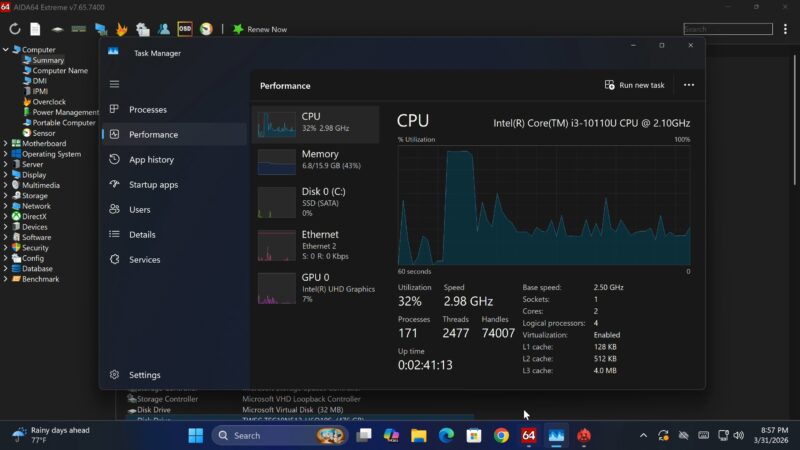This screenshot has width=800, height=450.
Task: Open the Windows Start menu
Action: click(x=195, y=435)
